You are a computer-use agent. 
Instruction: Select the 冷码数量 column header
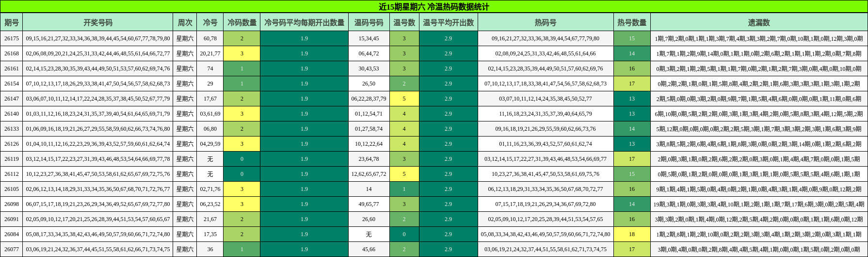point(242,22)
